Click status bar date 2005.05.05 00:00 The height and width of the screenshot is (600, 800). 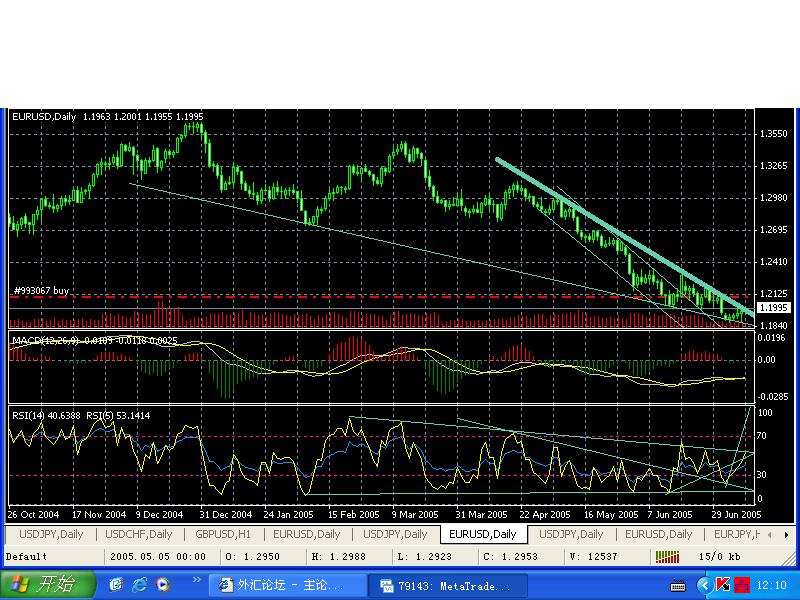[x=158, y=557]
